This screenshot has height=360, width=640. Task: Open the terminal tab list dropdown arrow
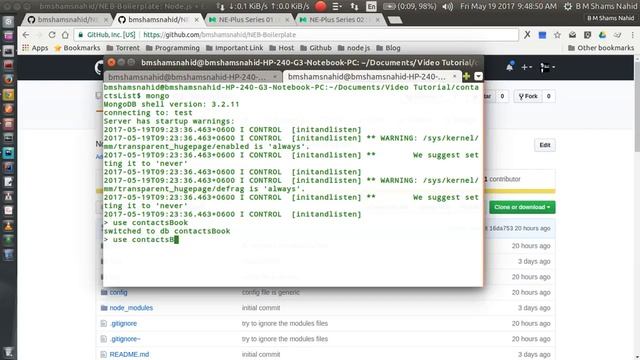478,76
